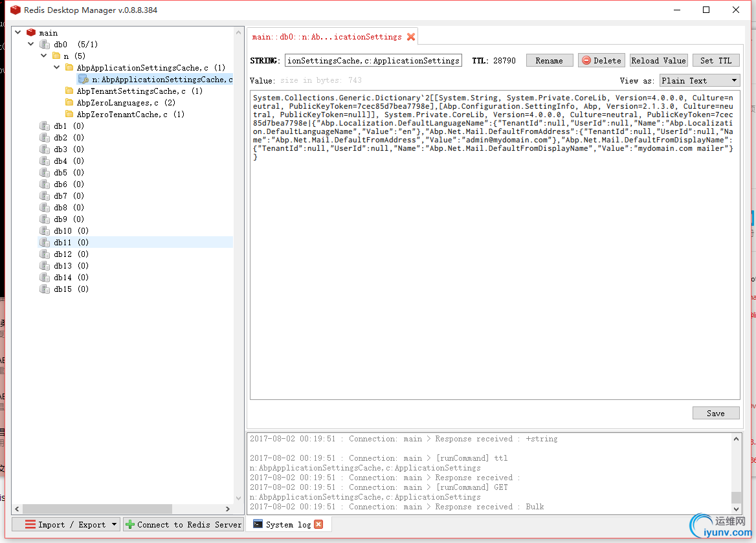Click the Delete key button
Screen dimensions: 756x543
point(601,60)
